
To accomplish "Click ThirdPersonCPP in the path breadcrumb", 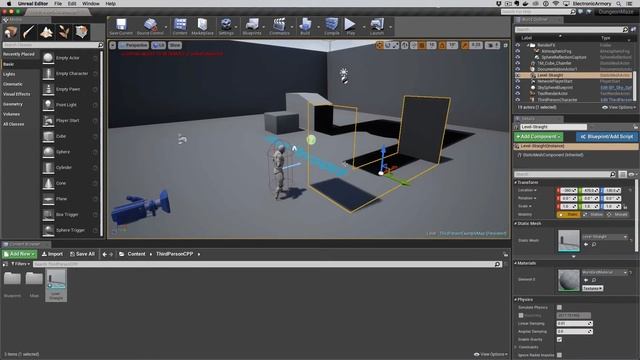I will pyautogui.click(x=174, y=254).
